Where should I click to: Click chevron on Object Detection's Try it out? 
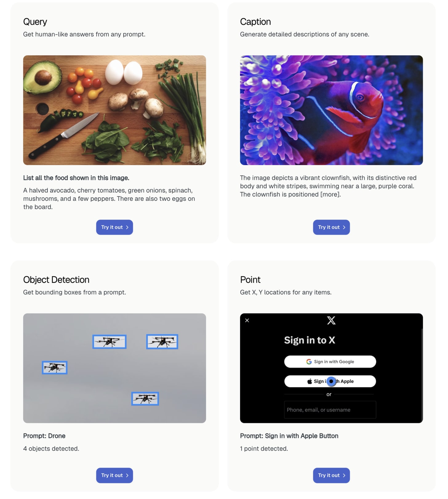(x=127, y=475)
